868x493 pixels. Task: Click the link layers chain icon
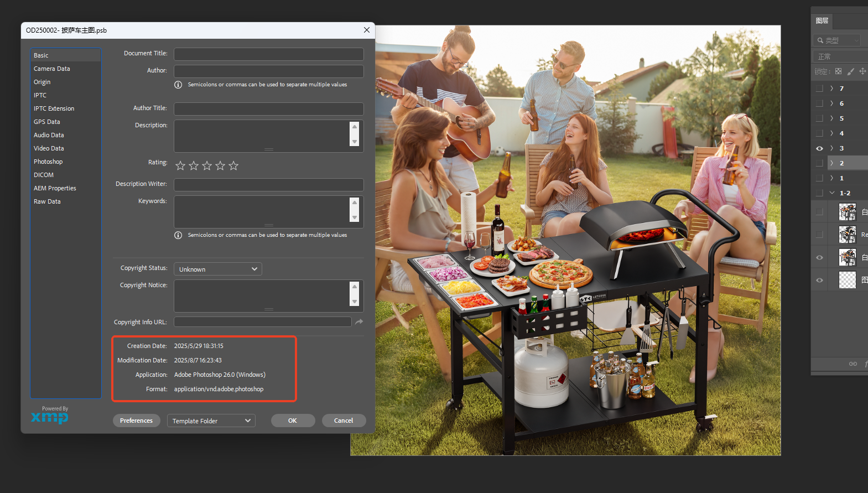853,364
